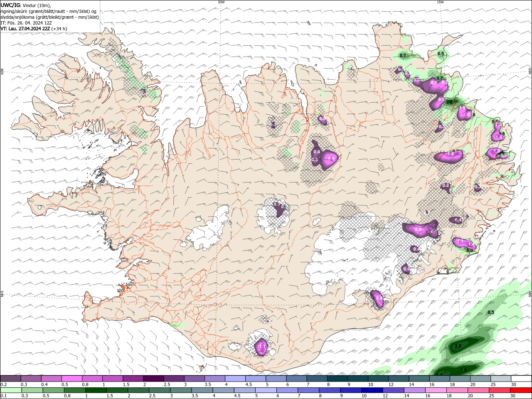
Task: Click the bright red 30 swatch in the lower legend
Action: pyautogui.click(x=521, y=390)
